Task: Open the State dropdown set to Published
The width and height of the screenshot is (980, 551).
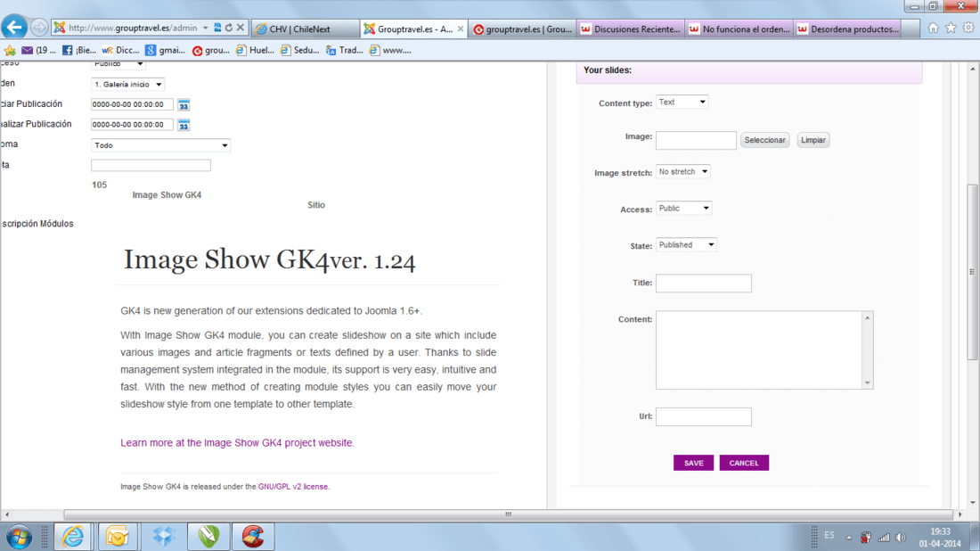Action: coord(686,244)
